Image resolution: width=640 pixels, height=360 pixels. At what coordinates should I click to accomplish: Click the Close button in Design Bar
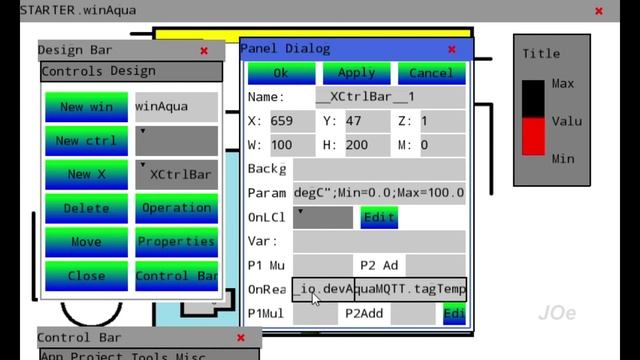click(x=87, y=276)
